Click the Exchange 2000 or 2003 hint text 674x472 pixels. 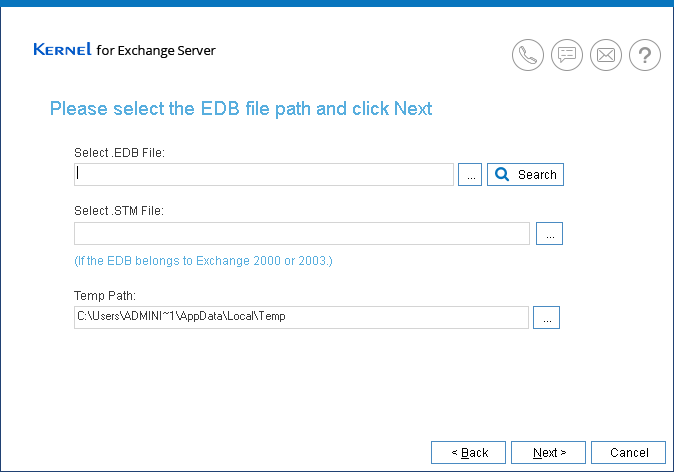tap(203, 261)
